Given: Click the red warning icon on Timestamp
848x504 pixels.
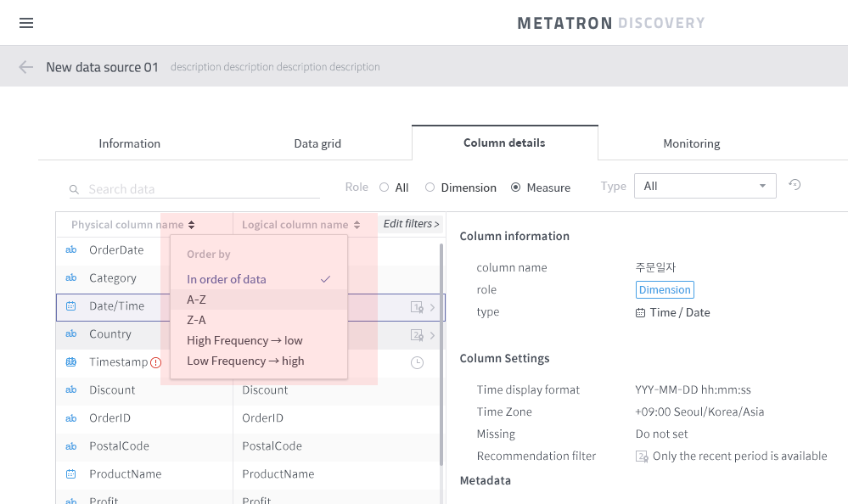Looking at the screenshot, I should 157,361.
